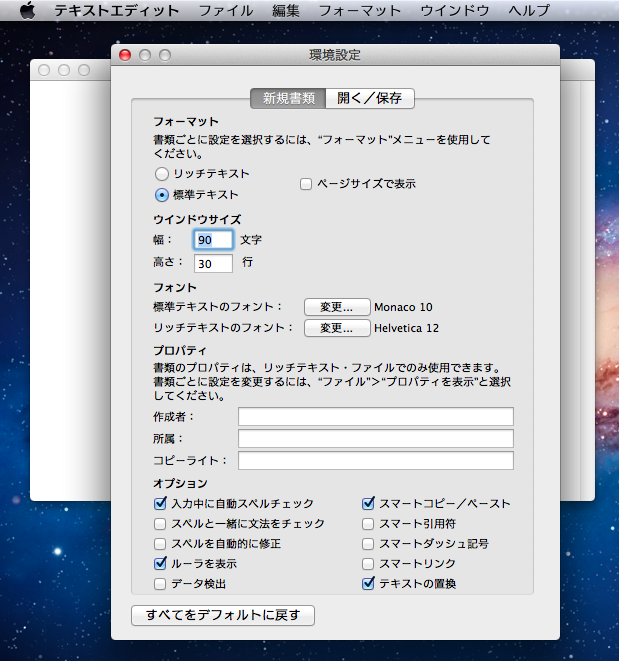
Task: Uncheck ルーラを表示
Action: point(160,563)
